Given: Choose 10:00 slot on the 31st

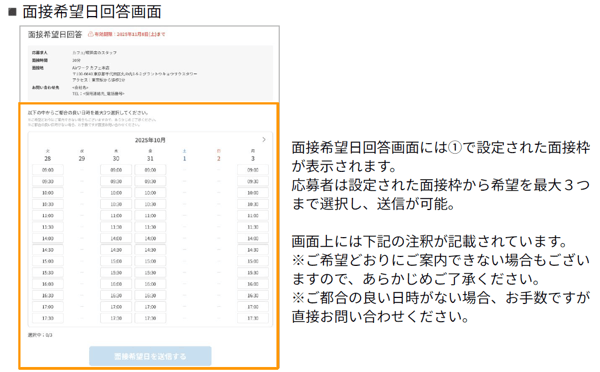Looking at the screenshot, I should click(150, 193).
